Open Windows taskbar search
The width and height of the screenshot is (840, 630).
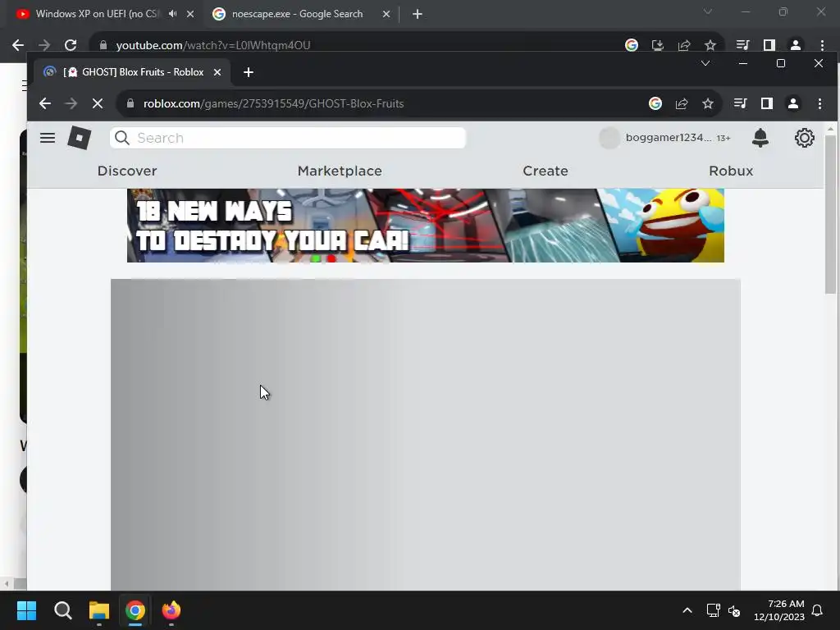pos(62,610)
